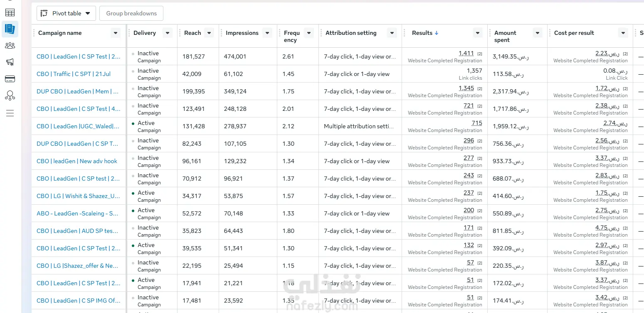This screenshot has width=644, height=313.
Task: Open the megaphone advertising settings icon
Action: pos(10,62)
